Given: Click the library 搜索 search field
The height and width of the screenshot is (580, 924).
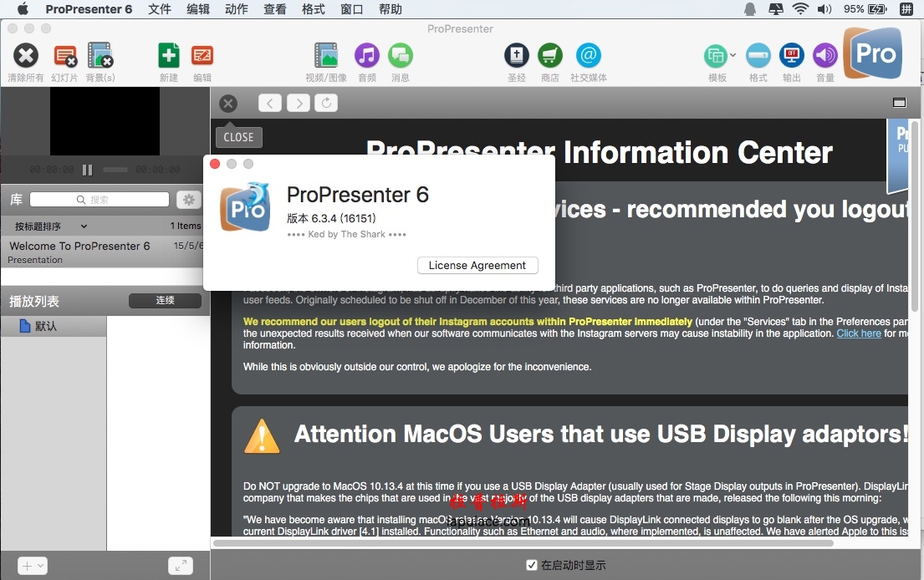Looking at the screenshot, I should coord(99,200).
